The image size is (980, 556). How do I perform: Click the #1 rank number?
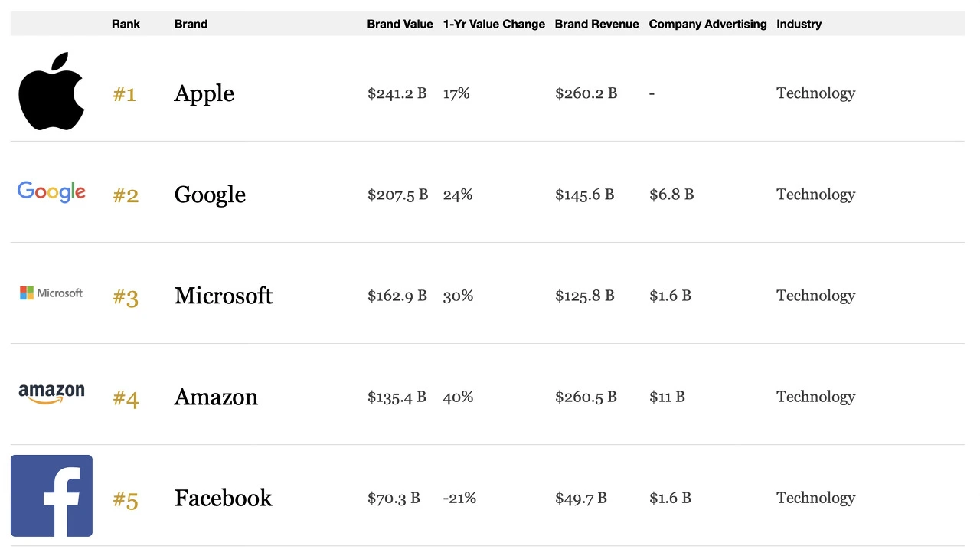pos(125,94)
